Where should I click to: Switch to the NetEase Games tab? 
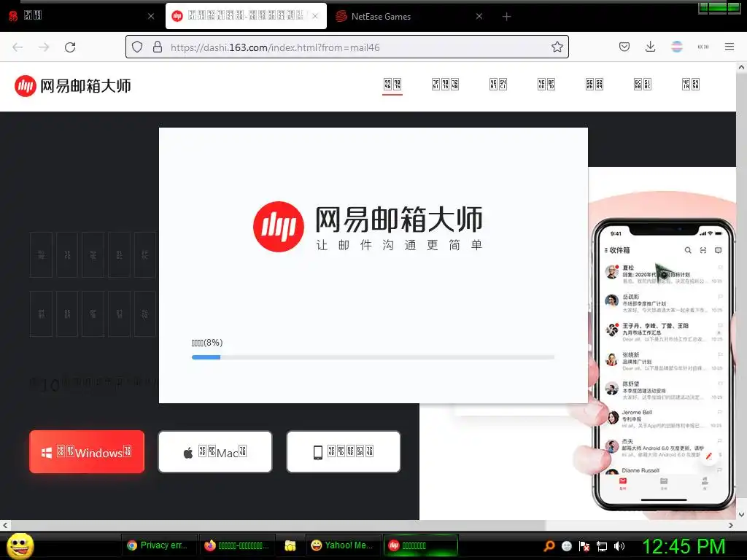(410, 17)
